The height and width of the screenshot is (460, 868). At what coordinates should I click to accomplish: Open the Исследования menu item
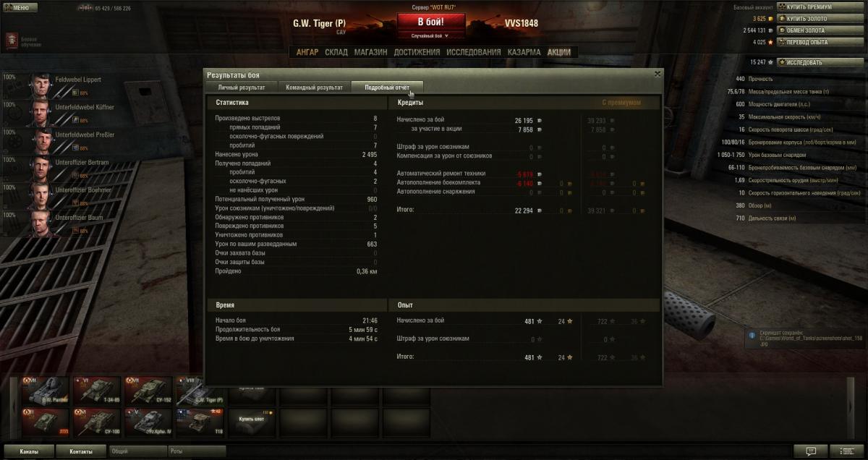pyautogui.click(x=473, y=52)
